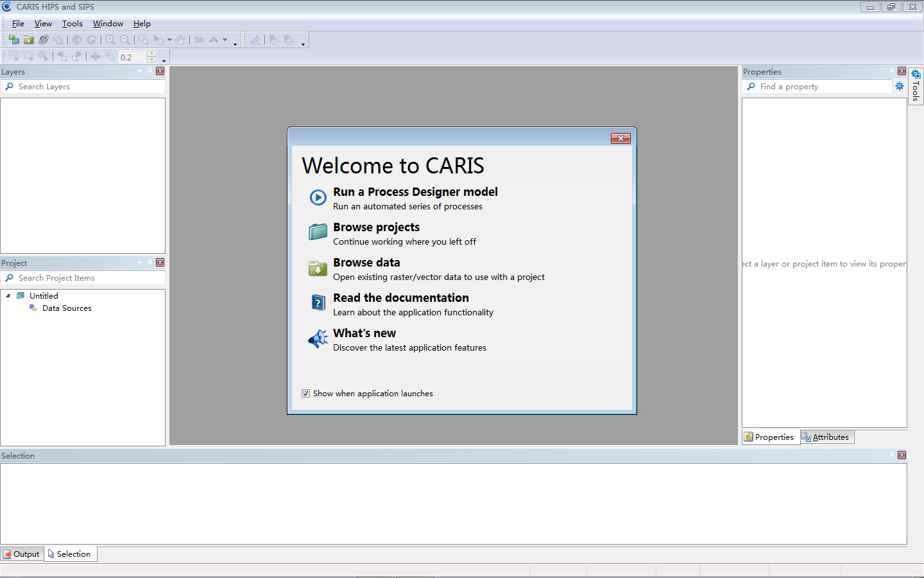Switch to the Selection tab at bottom
924x578 pixels.
(x=71, y=554)
